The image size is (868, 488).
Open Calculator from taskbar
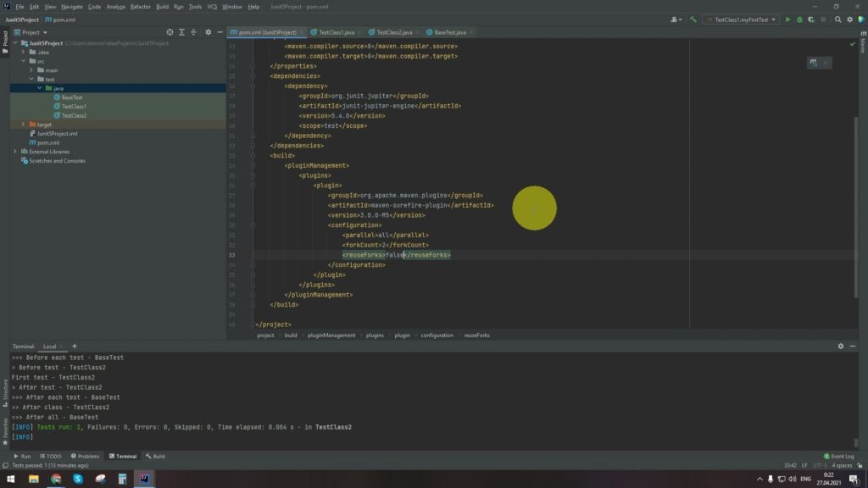point(122,480)
